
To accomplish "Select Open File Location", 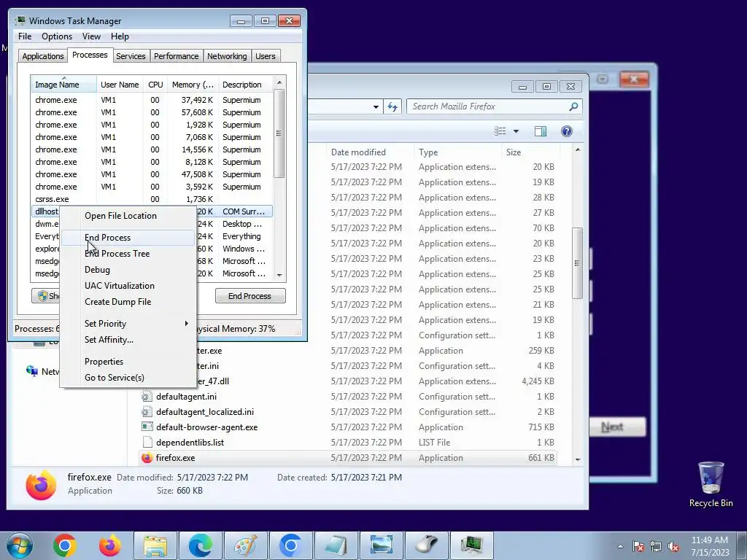I will coord(128,216).
